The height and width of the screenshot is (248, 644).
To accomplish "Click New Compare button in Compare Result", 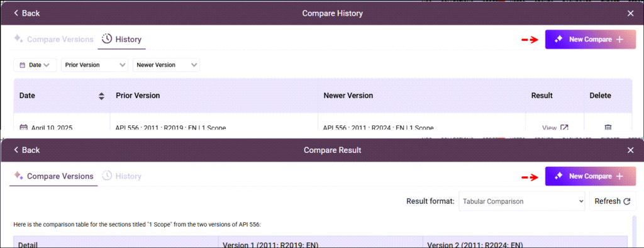I will [x=590, y=176].
